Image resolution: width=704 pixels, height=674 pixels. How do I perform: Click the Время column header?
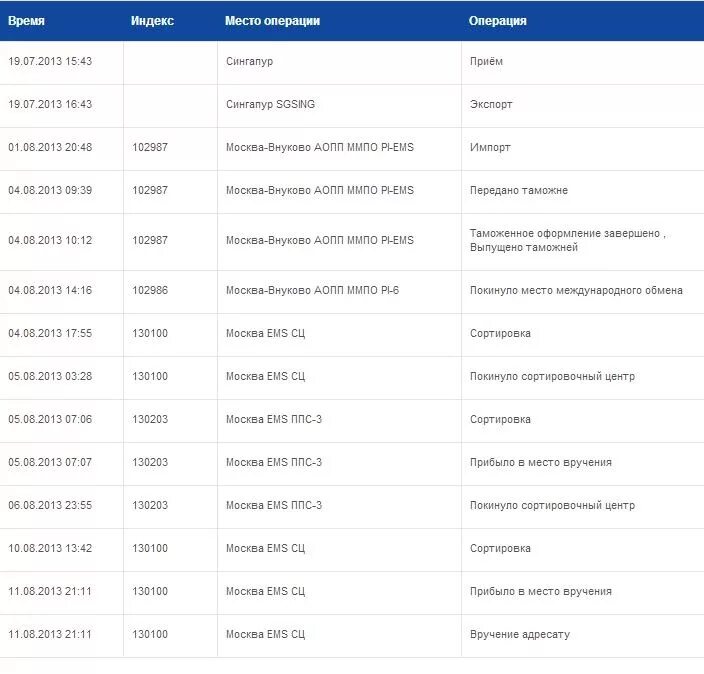26,21
